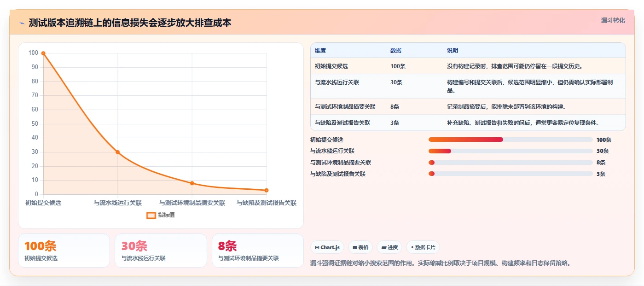Select description starting 构建编号和提交关联后
This screenshot has height=286, width=644.
[x=530, y=86]
